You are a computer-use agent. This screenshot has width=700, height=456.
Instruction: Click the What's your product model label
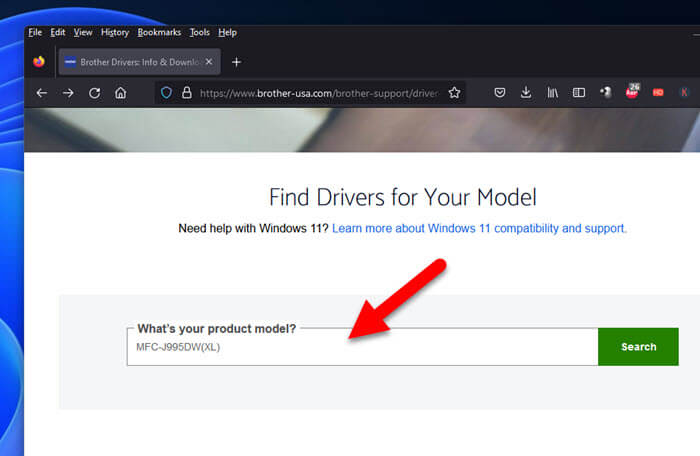pyautogui.click(x=217, y=329)
